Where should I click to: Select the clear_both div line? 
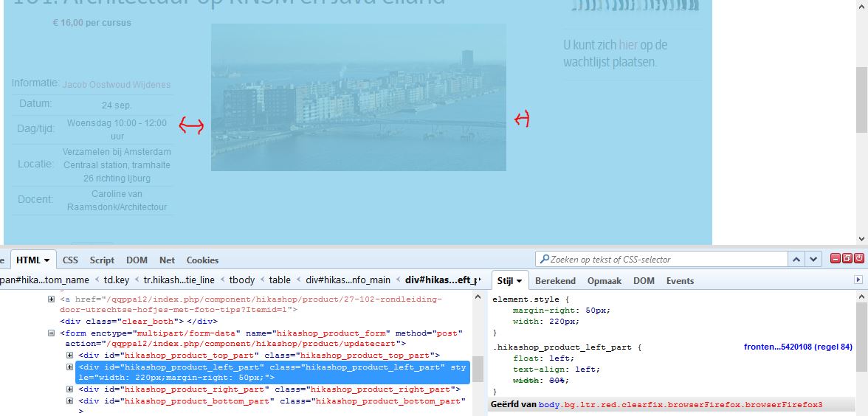[139, 322]
